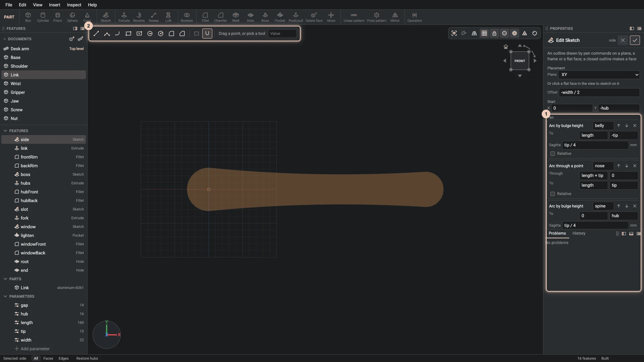This screenshot has height=362, width=644.
Task: Select the Push/pull tool
Action: pos(296,17)
